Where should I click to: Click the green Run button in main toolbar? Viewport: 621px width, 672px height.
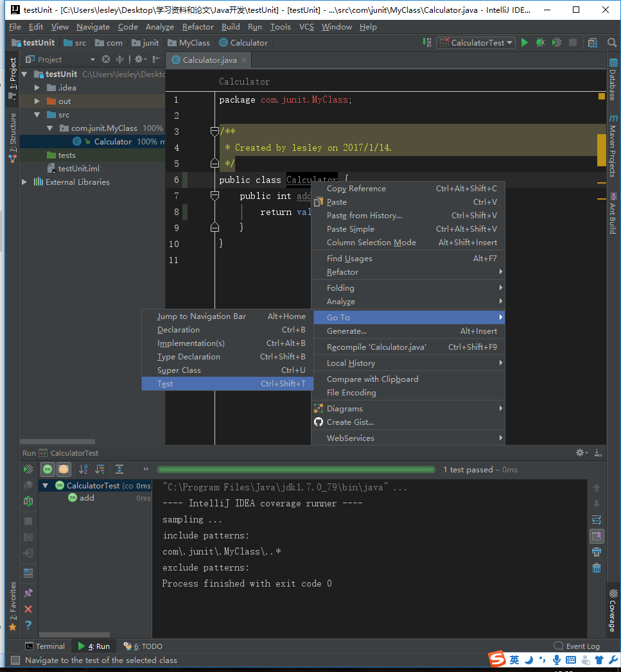pos(525,42)
